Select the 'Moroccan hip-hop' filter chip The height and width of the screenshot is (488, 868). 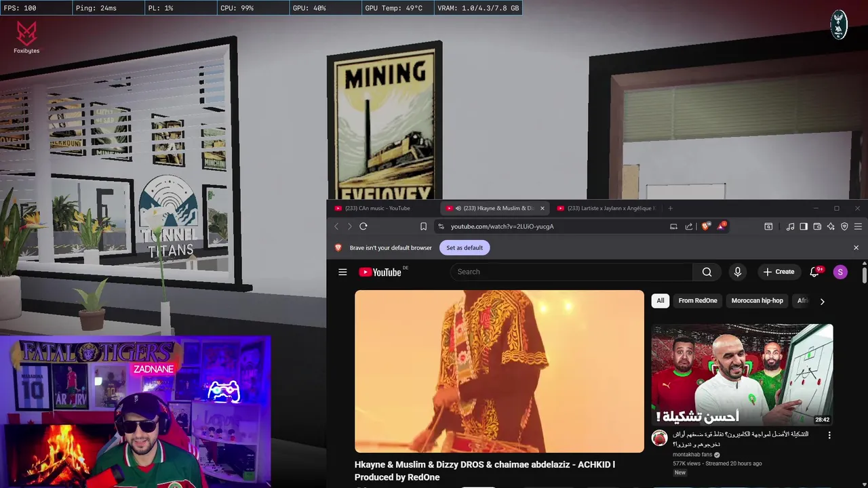757,300
